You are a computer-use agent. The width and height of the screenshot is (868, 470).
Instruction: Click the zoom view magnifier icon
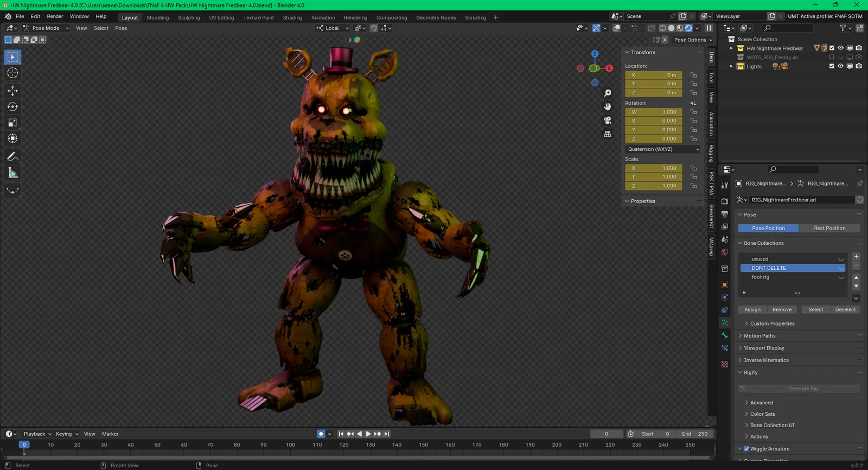coord(608,93)
